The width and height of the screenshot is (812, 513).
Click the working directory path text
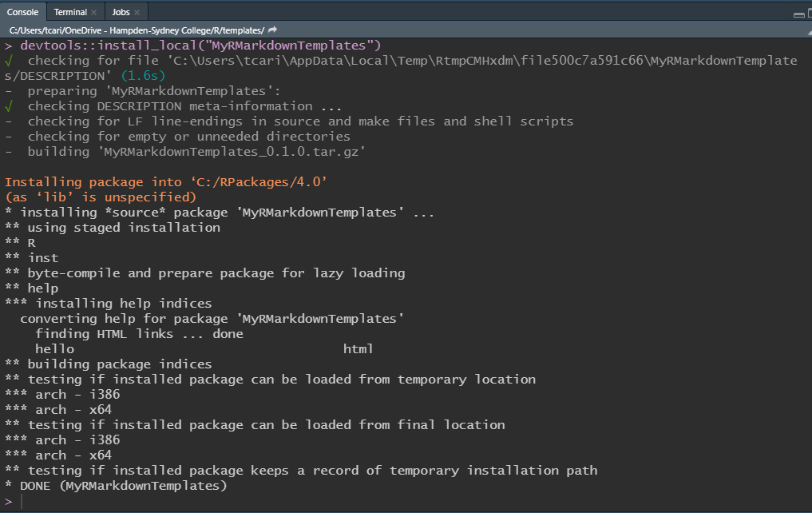136,30
